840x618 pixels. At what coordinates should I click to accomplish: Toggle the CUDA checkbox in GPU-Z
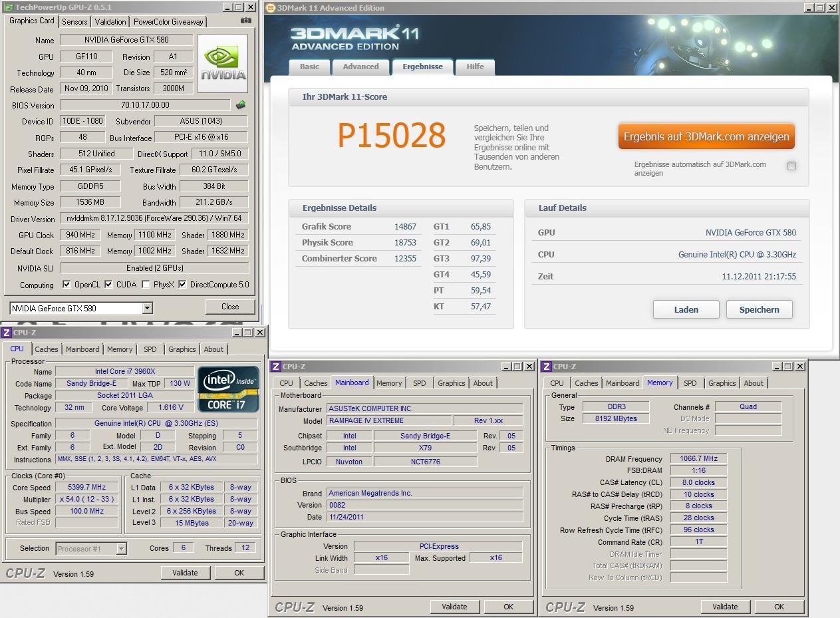click(x=108, y=284)
